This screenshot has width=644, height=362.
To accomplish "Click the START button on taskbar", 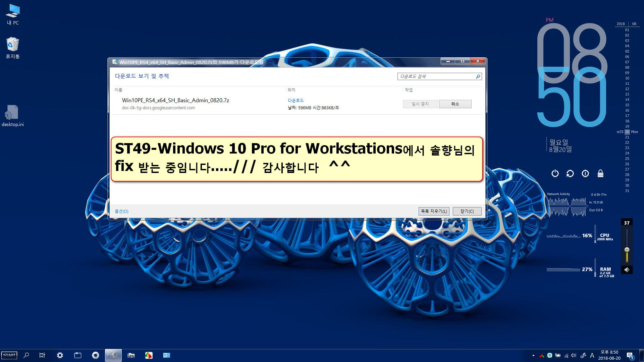I will (9, 355).
